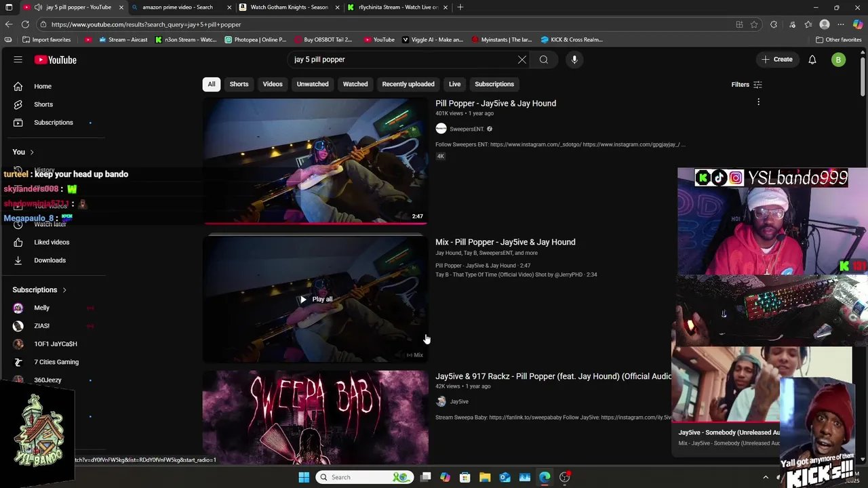The width and height of the screenshot is (868, 488).
Task: Open the Pill Popper - Jay5ive & Jay Hound title
Action: point(496,104)
